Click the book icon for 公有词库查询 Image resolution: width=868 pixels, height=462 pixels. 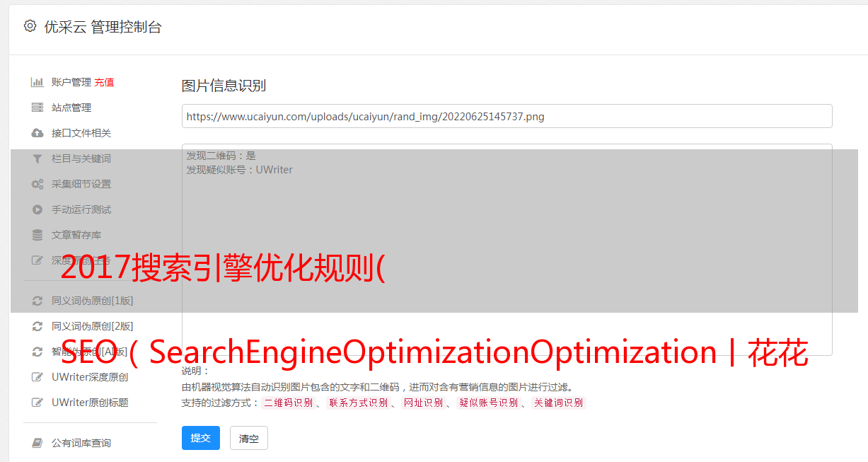tap(37, 443)
